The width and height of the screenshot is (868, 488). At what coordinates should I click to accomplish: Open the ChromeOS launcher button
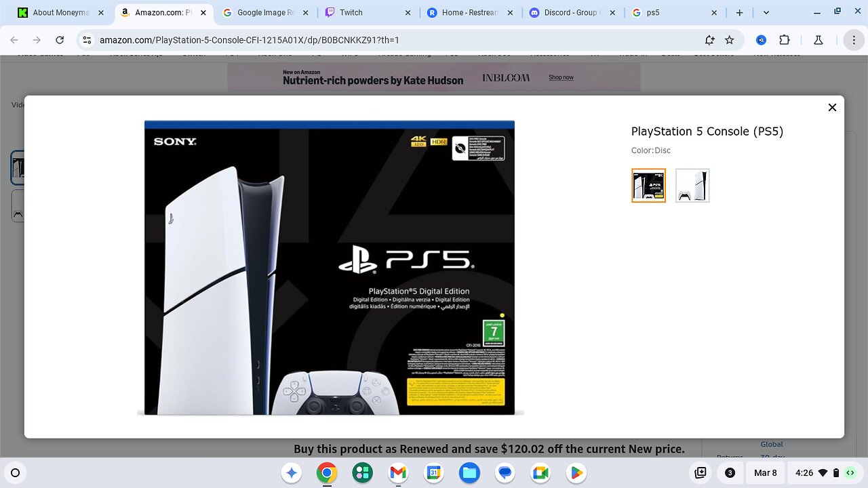tap(15, 473)
